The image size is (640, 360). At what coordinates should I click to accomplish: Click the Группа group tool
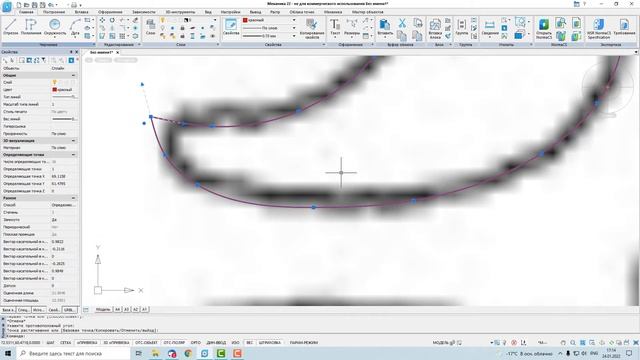click(x=462, y=27)
